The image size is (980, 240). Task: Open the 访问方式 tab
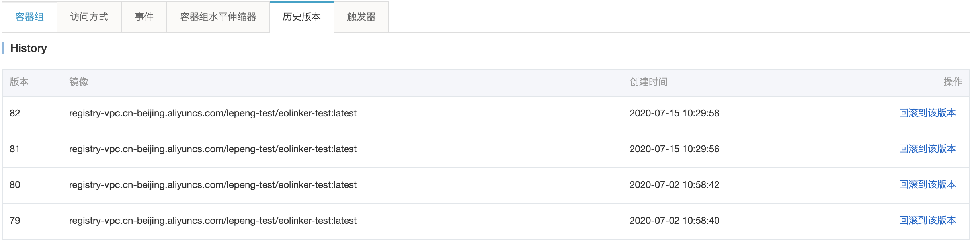click(89, 17)
